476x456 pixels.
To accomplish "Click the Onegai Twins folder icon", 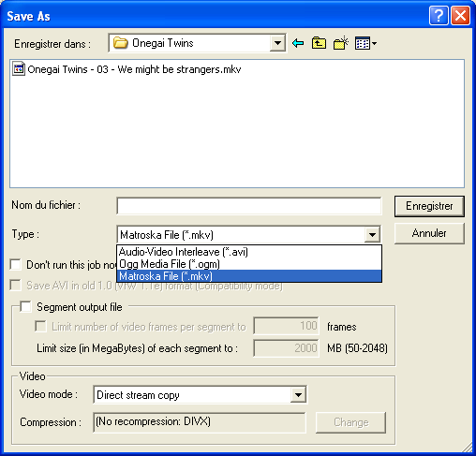I will click(120, 43).
